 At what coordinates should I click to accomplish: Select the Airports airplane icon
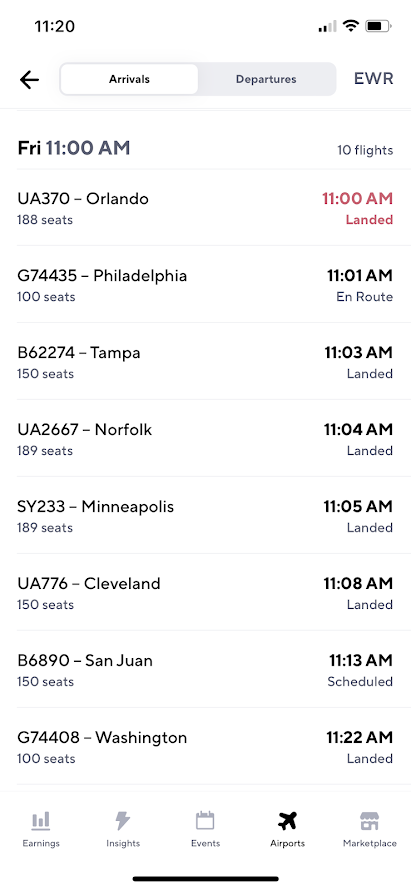(x=287, y=820)
